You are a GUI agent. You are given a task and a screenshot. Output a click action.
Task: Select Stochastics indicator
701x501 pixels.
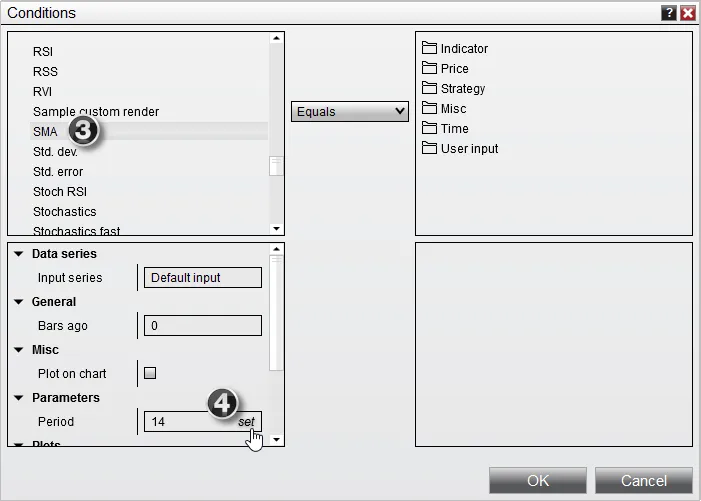coord(64,211)
